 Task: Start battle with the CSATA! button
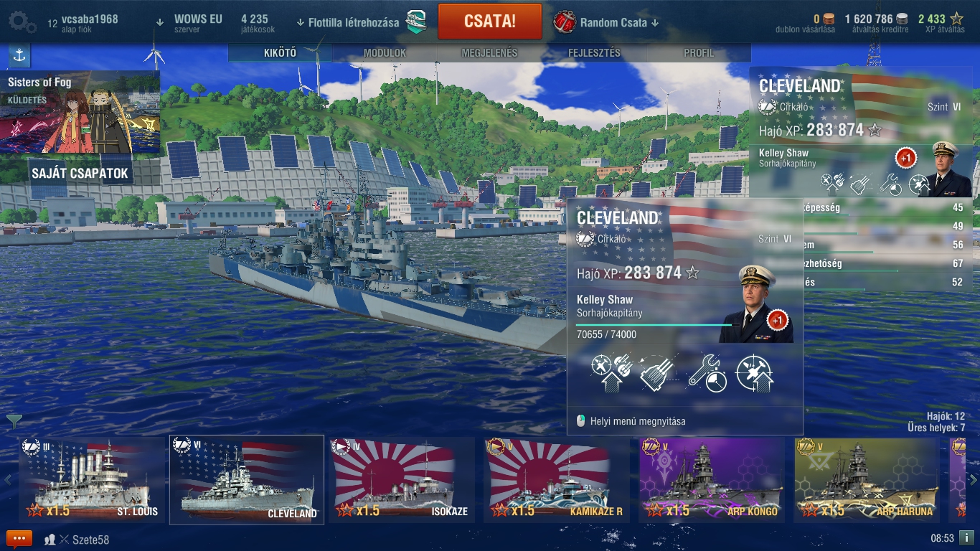click(x=490, y=21)
